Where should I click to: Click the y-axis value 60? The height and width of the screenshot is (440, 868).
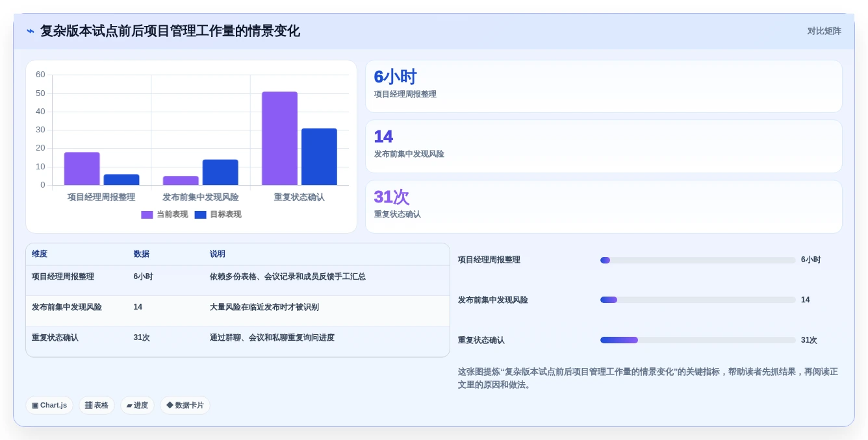point(40,75)
